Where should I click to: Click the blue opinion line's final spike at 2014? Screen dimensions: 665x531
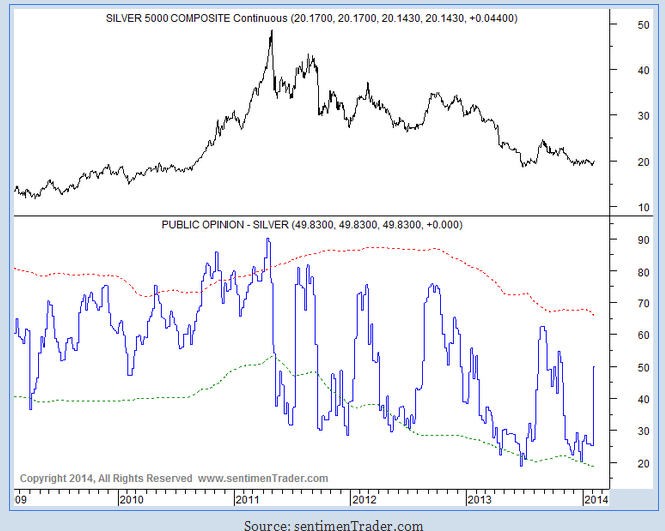click(595, 368)
